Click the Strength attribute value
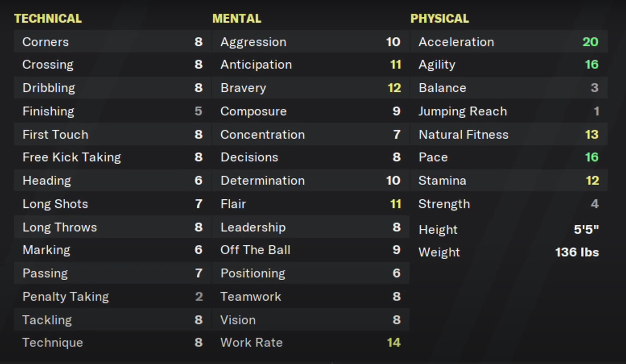 click(x=595, y=204)
